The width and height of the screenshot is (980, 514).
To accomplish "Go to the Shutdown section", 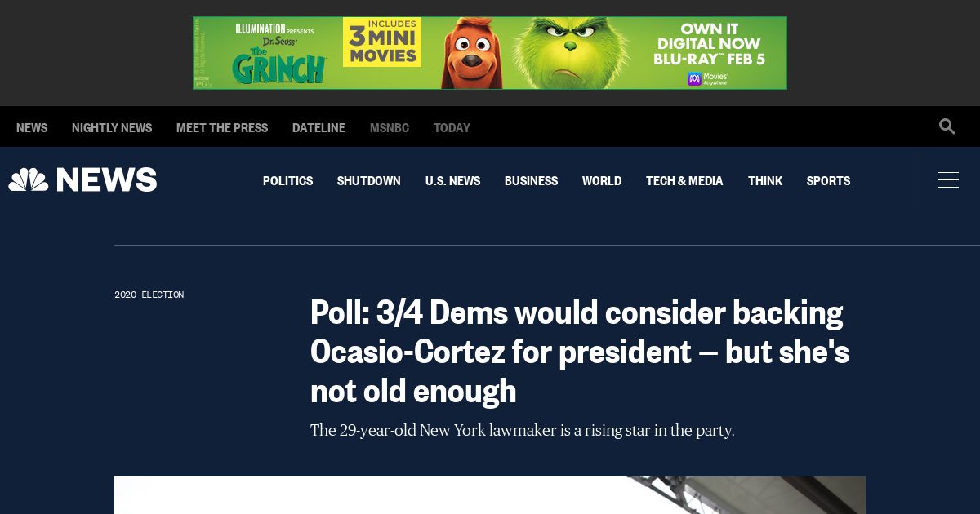I will point(368,181).
